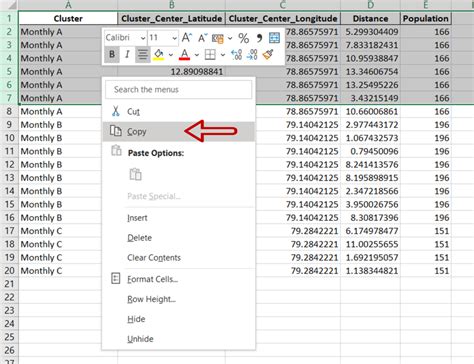Click Cluster_Center_Latitude header cell
474x364 pixels.
click(x=172, y=18)
